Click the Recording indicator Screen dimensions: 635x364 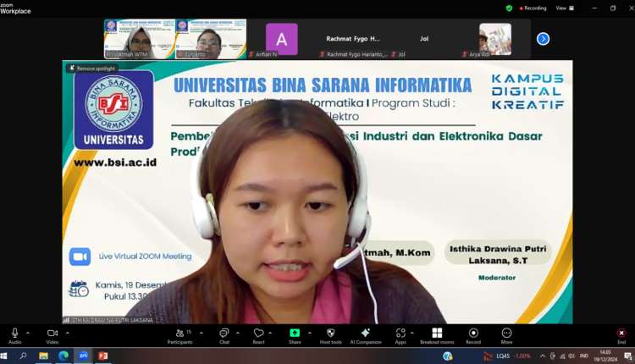[533, 8]
